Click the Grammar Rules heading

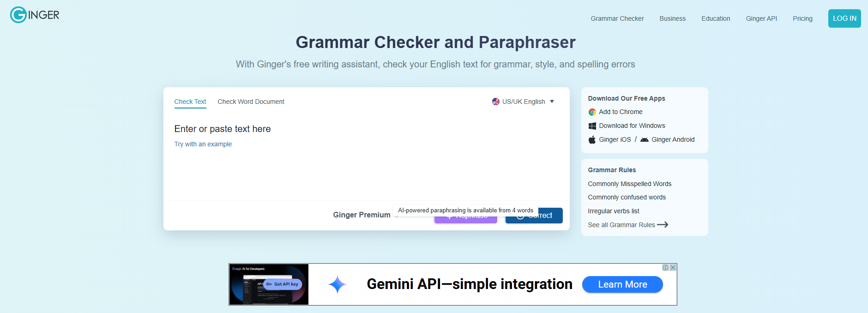(x=612, y=170)
